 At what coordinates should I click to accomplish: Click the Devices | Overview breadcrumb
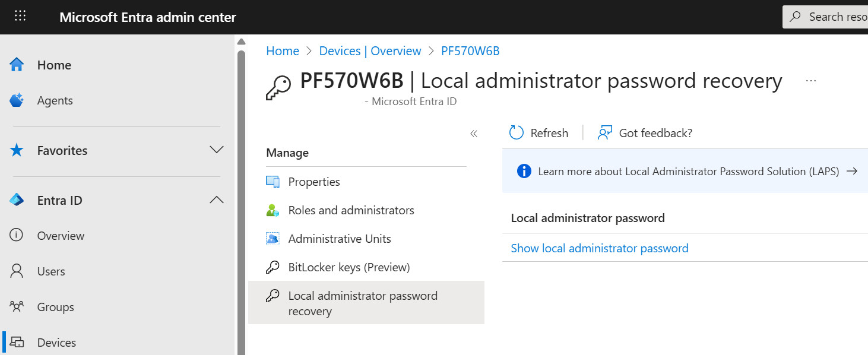click(x=370, y=51)
